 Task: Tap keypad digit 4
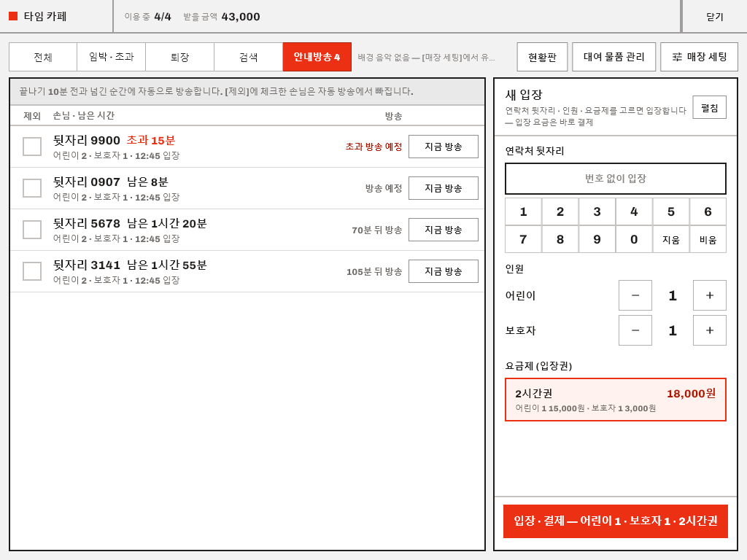(x=634, y=212)
